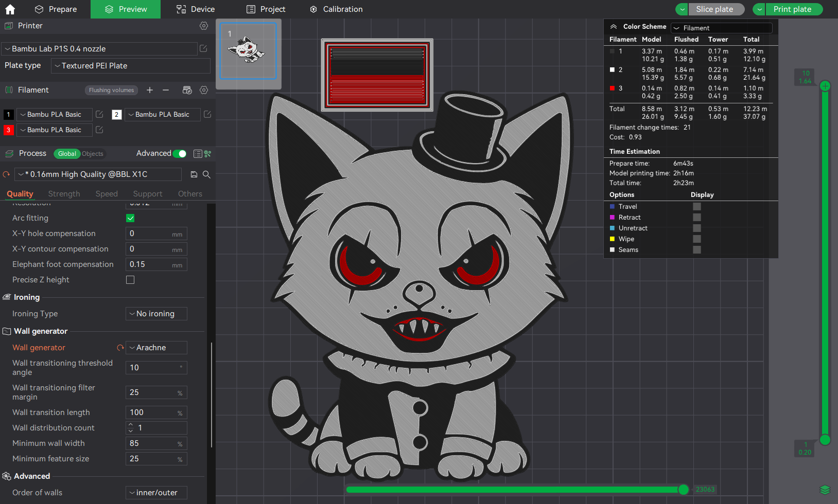Open Ironing Type dropdown
The image size is (838, 504).
[156, 314]
